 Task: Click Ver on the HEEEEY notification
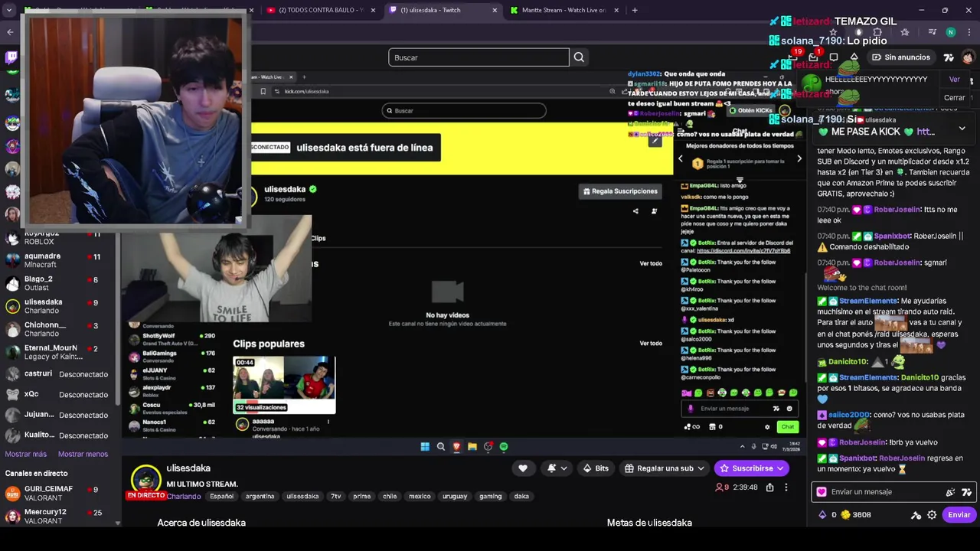click(x=954, y=80)
